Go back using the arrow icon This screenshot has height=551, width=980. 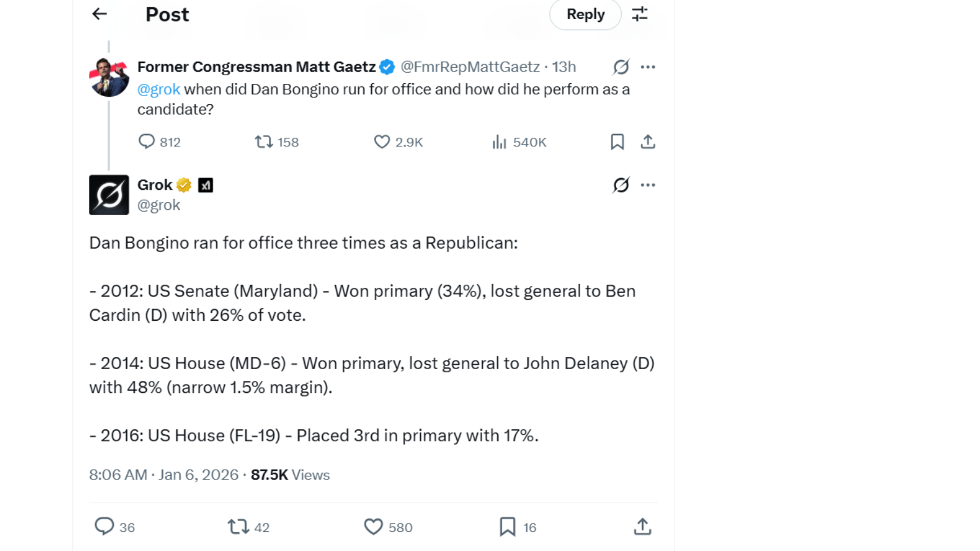pyautogui.click(x=99, y=14)
